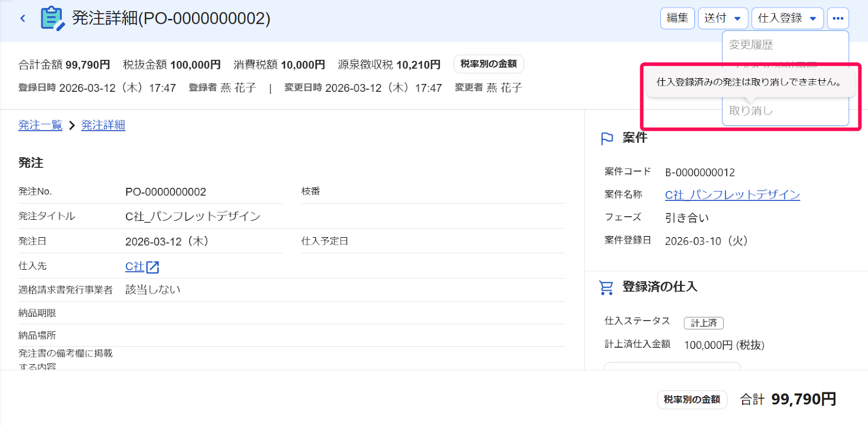Click 税抜金額 100,000円 text
The height and width of the screenshot is (426, 868).
(x=172, y=65)
